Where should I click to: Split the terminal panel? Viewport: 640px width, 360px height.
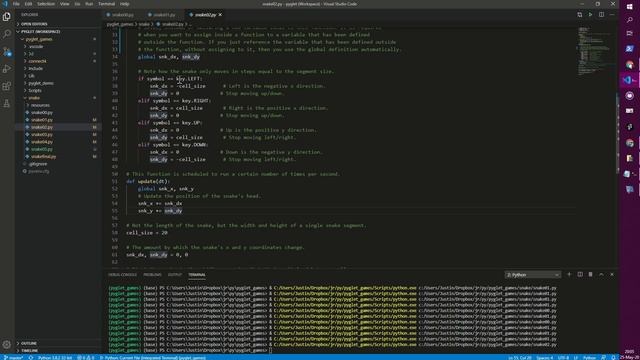pos(580,275)
